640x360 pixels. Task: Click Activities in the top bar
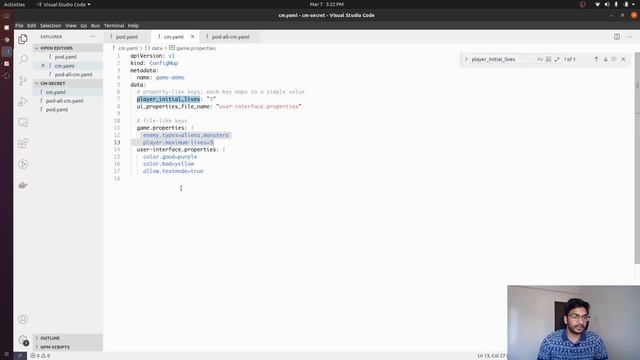coord(14,4)
